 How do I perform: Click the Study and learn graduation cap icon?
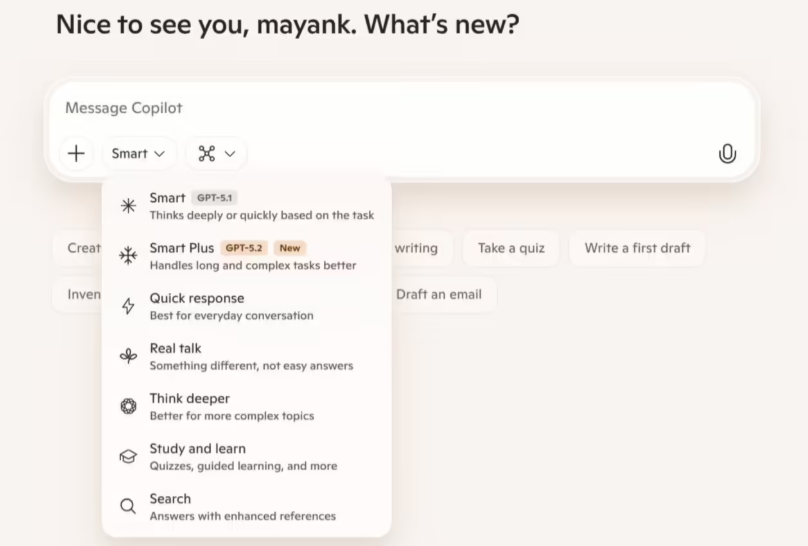[x=128, y=456]
